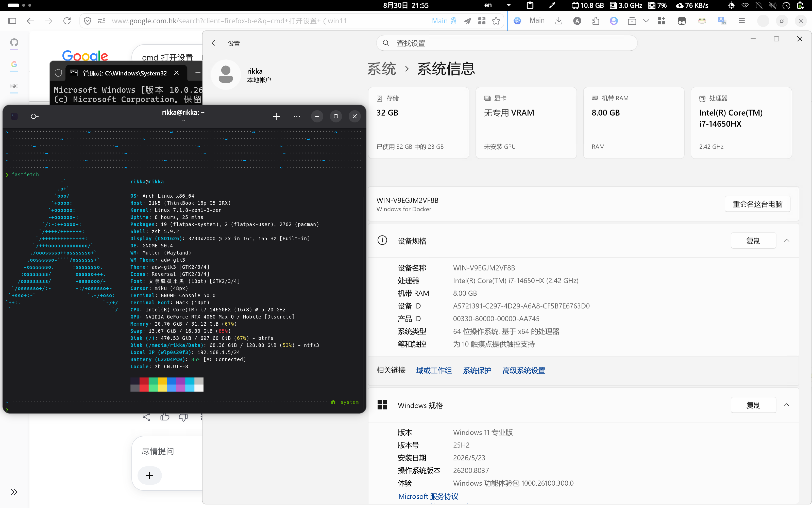Click the shield icon in Windows cmd tab bar
The image size is (812, 508).
[x=58, y=73]
